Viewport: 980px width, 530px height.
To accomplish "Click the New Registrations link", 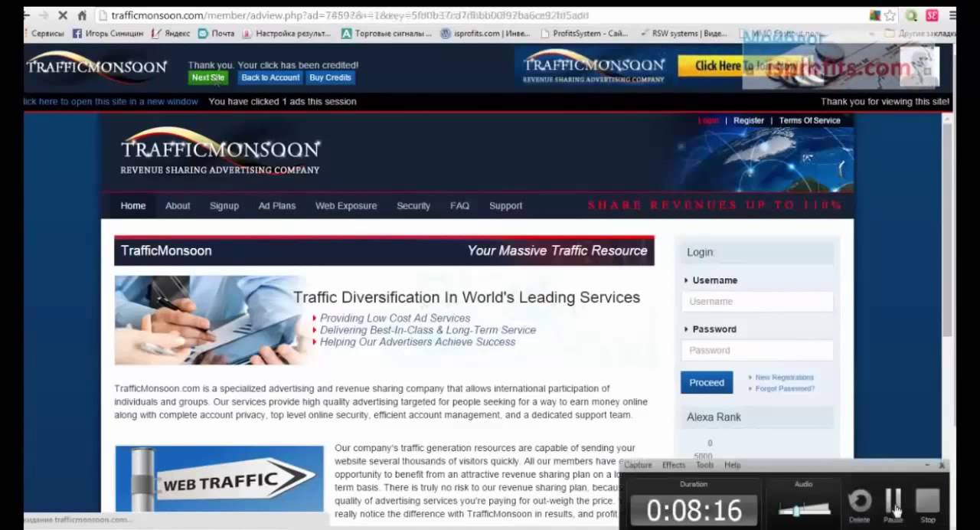I will pyautogui.click(x=784, y=377).
